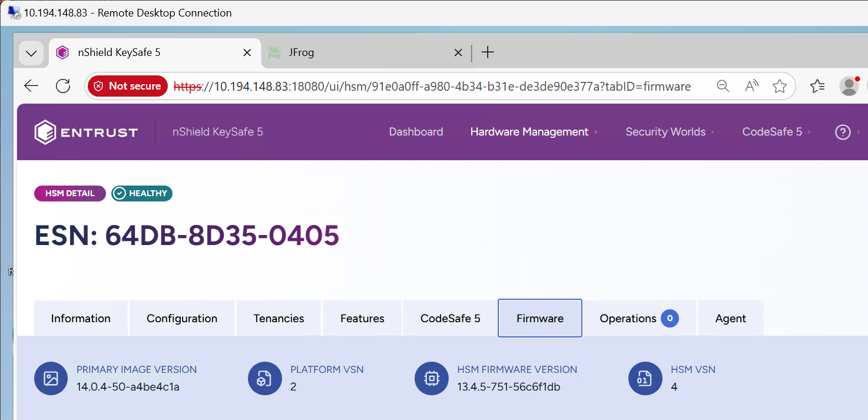
Task: Go to Dashboard page
Action: tap(416, 132)
